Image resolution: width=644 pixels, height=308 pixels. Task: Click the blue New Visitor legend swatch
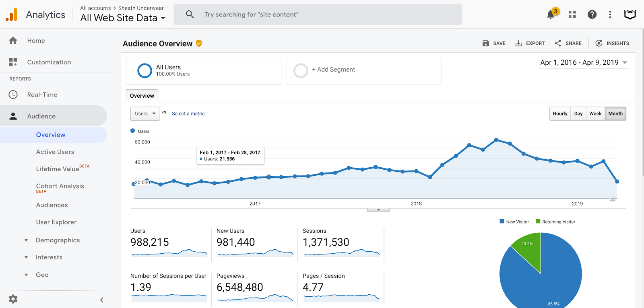(x=502, y=221)
